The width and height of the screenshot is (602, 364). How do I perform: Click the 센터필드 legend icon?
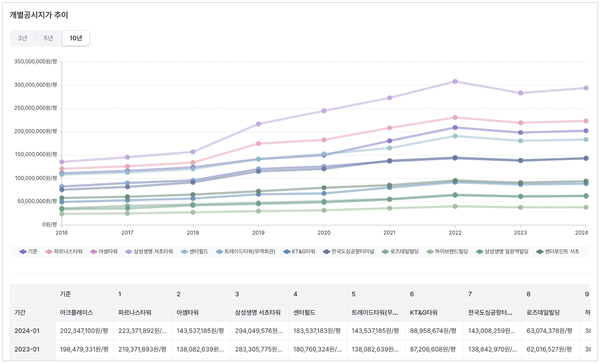pyautogui.click(x=184, y=252)
